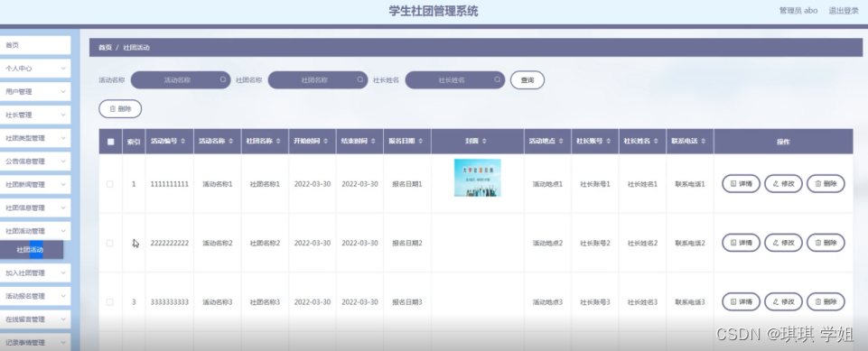Click 管理员 abo account label
Screen dimensions: 868x351
798,11
